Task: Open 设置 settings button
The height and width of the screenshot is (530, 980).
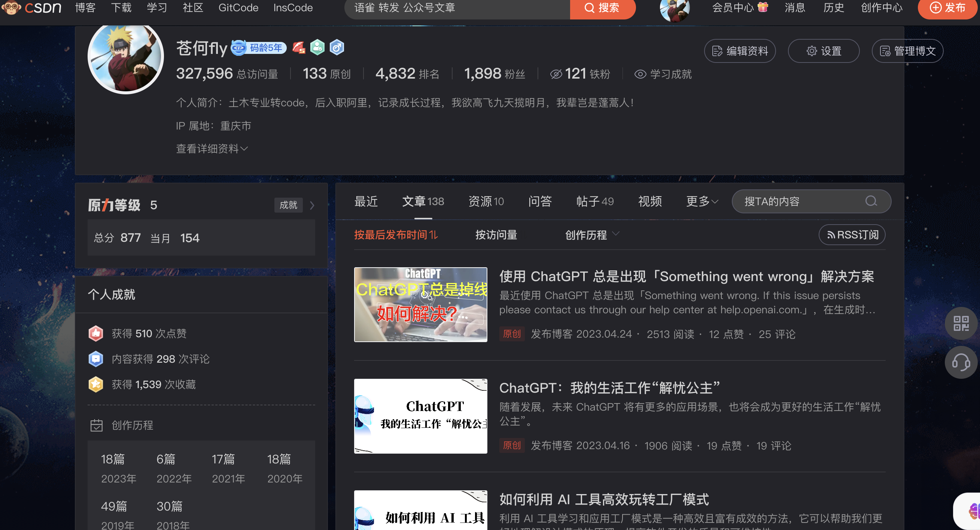Action: point(824,51)
